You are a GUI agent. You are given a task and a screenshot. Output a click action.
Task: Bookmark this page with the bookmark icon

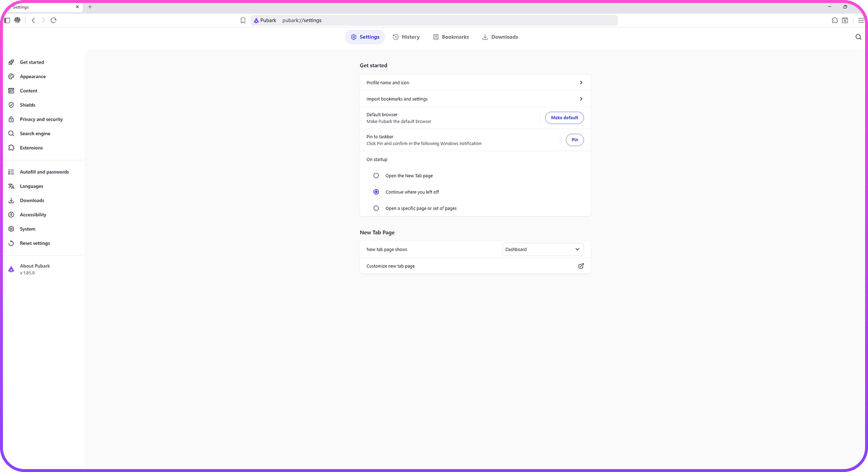click(x=243, y=20)
